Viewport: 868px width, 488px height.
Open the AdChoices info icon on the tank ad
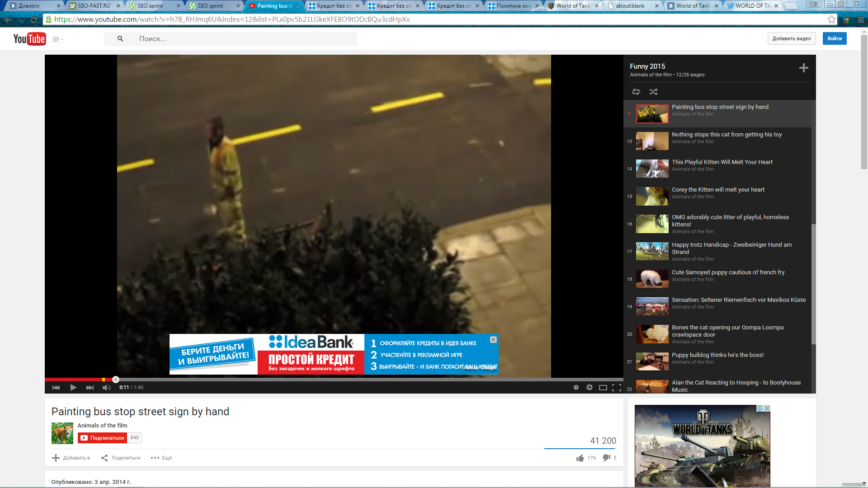tap(760, 408)
